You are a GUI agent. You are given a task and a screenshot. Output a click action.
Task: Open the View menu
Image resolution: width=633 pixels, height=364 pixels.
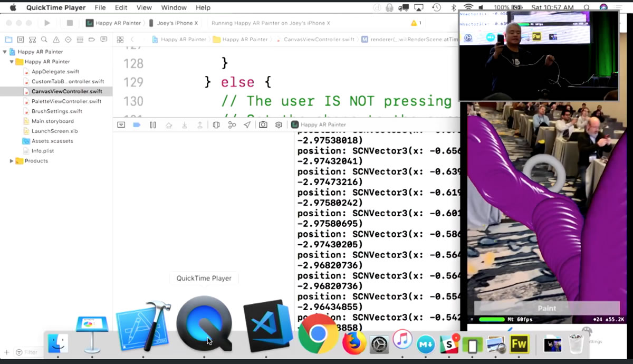coord(144,7)
